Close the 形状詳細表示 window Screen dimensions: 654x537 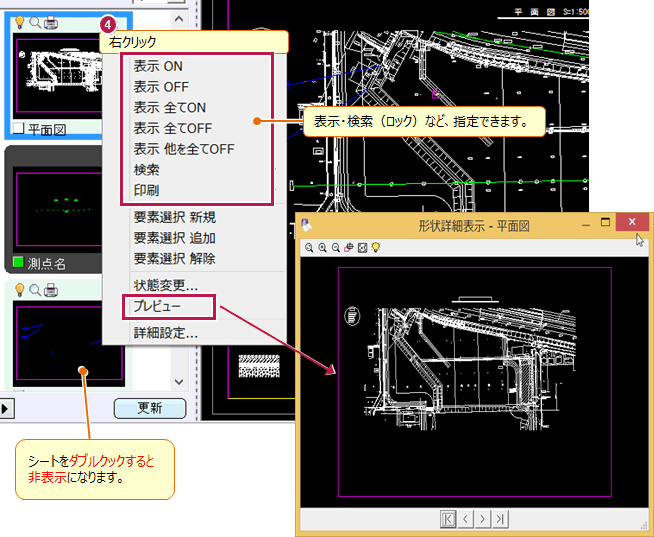632,222
